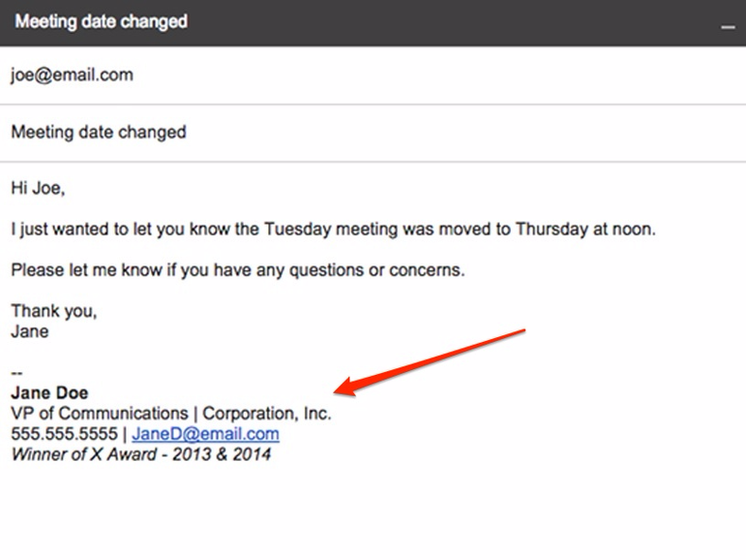Click the italic "Winner of X Award" line
The image size is (746, 560).
click(141, 454)
